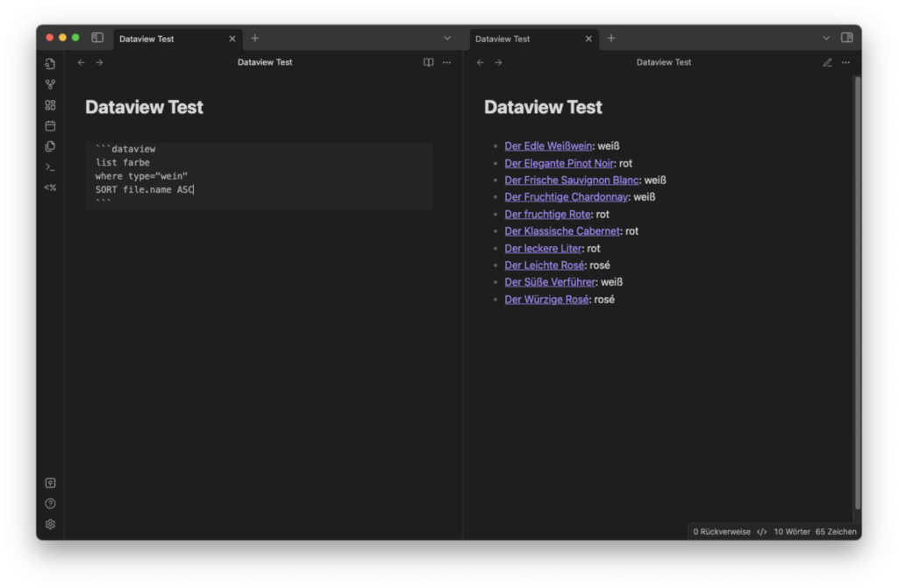Open Der fruchtige Rote link
Image resolution: width=898 pixels, height=588 pixels.
pyautogui.click(x=547, y=214)
